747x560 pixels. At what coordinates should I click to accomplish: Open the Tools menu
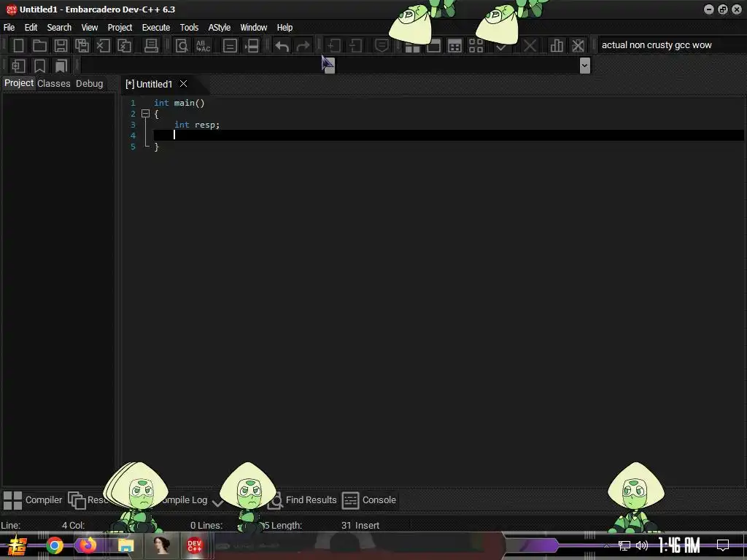[x=189, y=28]
